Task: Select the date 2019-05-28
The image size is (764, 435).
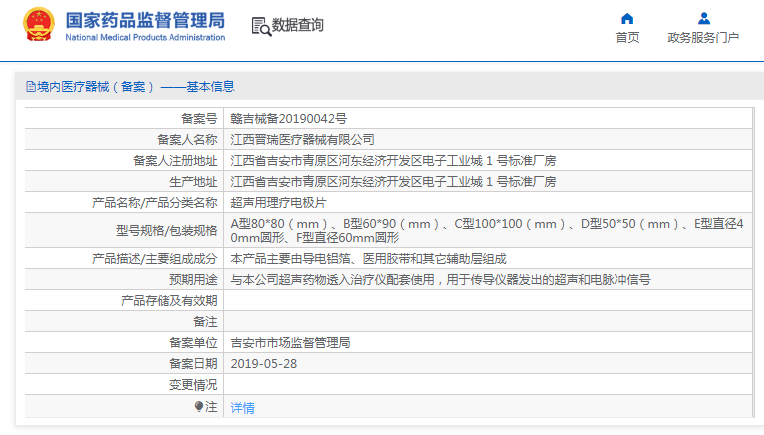Action: tap(264, 364)
